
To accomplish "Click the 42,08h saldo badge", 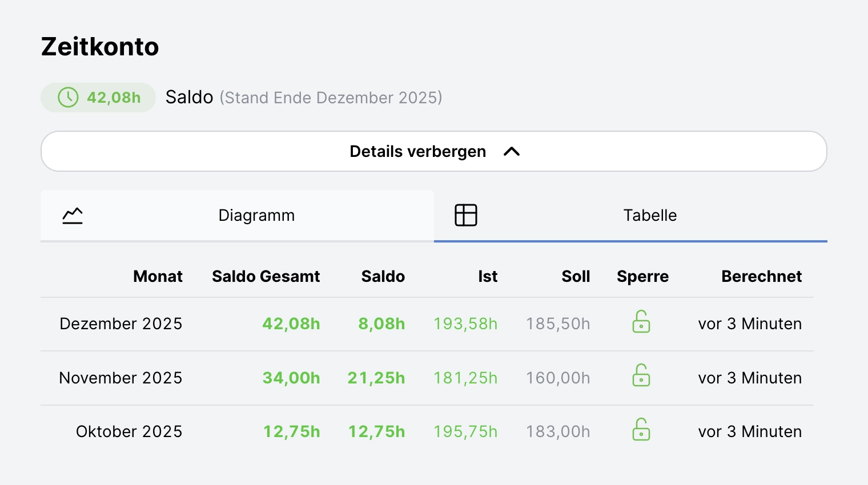I will click(x=98, y=97).
